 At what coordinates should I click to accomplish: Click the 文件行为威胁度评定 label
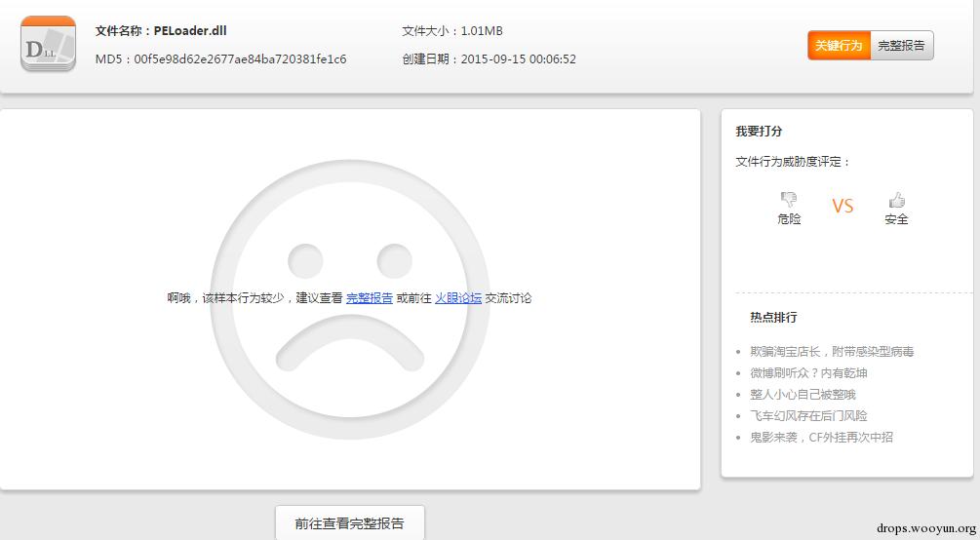[x=793, y=162]
